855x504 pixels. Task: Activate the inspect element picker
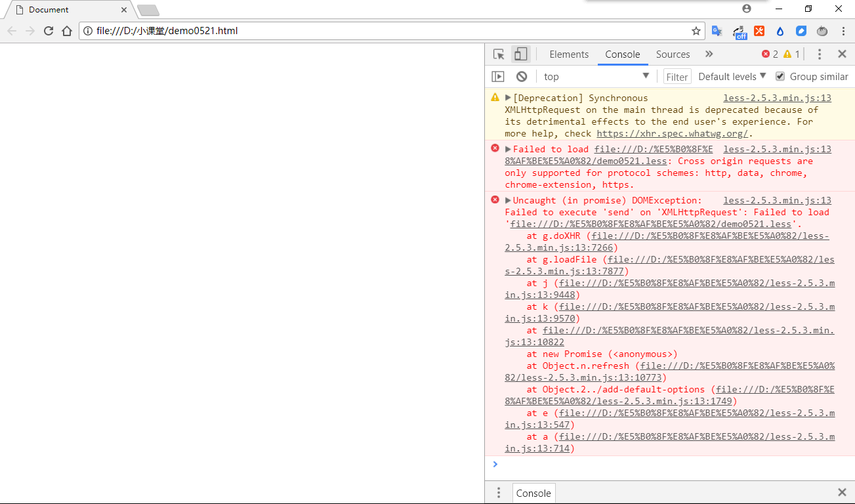pos(499,54)
